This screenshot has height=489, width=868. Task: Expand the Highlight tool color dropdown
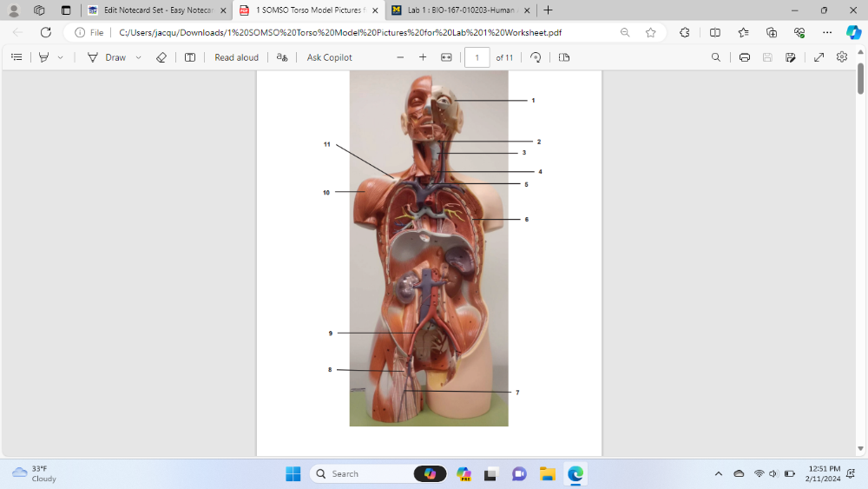[x=60, y=57]
